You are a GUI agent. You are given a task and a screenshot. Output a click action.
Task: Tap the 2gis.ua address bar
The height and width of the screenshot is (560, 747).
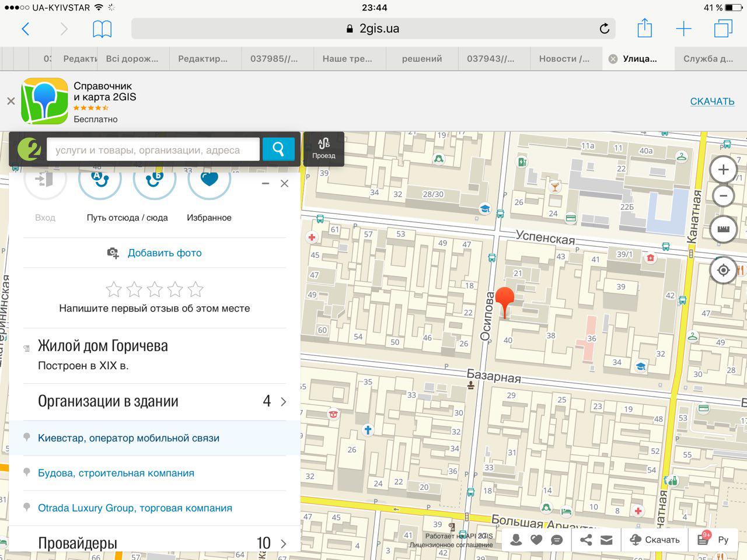coord(373,29)
